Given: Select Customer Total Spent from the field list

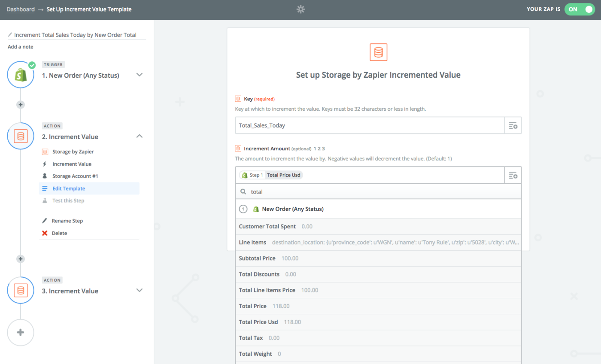Looking at the screenshot, I should click(x=378, y=226).
